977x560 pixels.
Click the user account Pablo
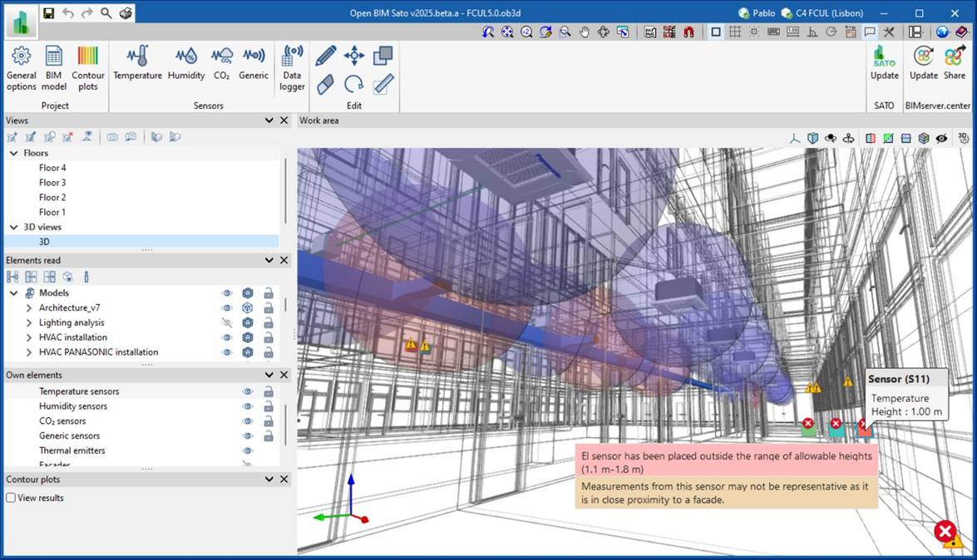[x=757, y=13]
